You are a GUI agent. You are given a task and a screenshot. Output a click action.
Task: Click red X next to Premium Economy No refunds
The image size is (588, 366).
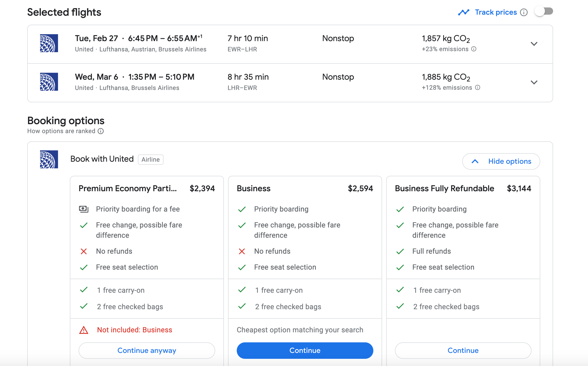84,251
